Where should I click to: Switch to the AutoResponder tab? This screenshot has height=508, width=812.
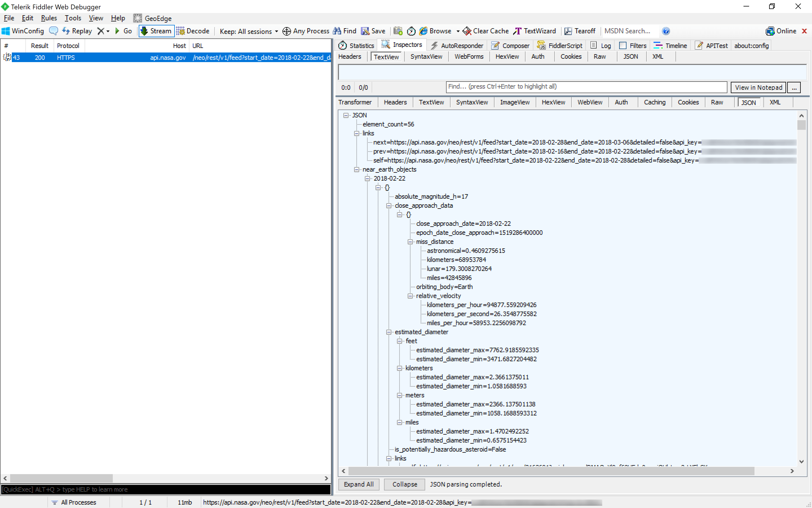pyautogui.click(x=457, y=45)
